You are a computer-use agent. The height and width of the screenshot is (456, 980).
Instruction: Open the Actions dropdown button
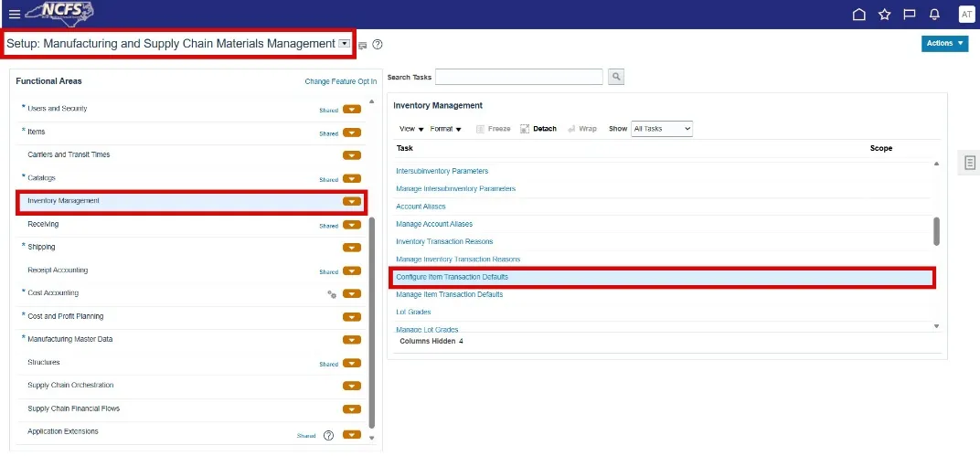tap(944, 43)
